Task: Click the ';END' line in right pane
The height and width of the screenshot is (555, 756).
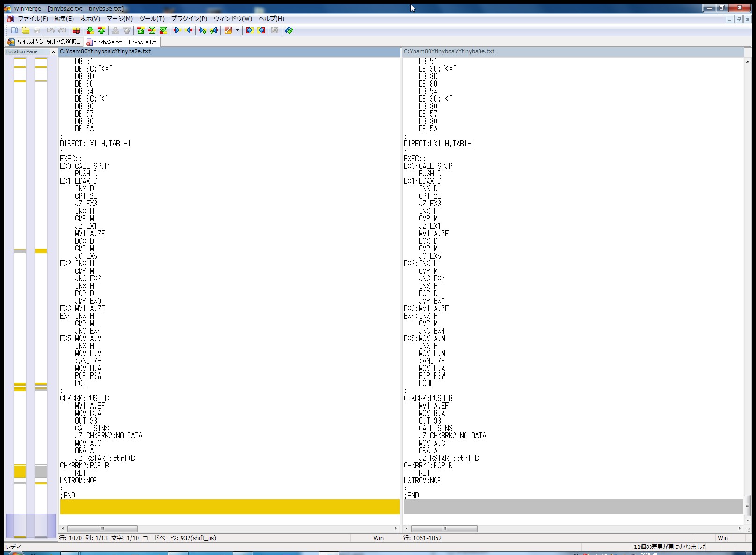Action: click(411, 496)
